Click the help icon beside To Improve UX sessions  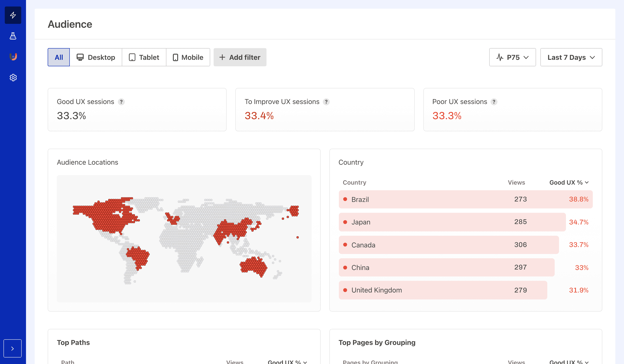click(326, 102)
